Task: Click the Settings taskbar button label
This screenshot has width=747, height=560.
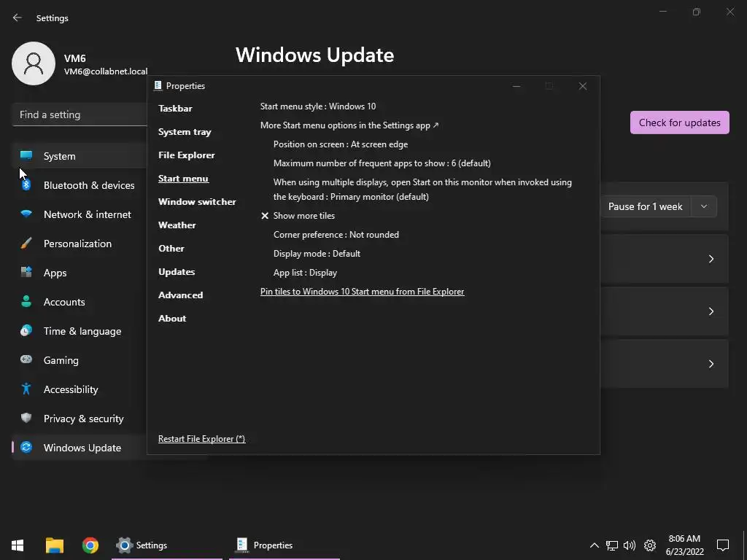Action: click(152, 545)
